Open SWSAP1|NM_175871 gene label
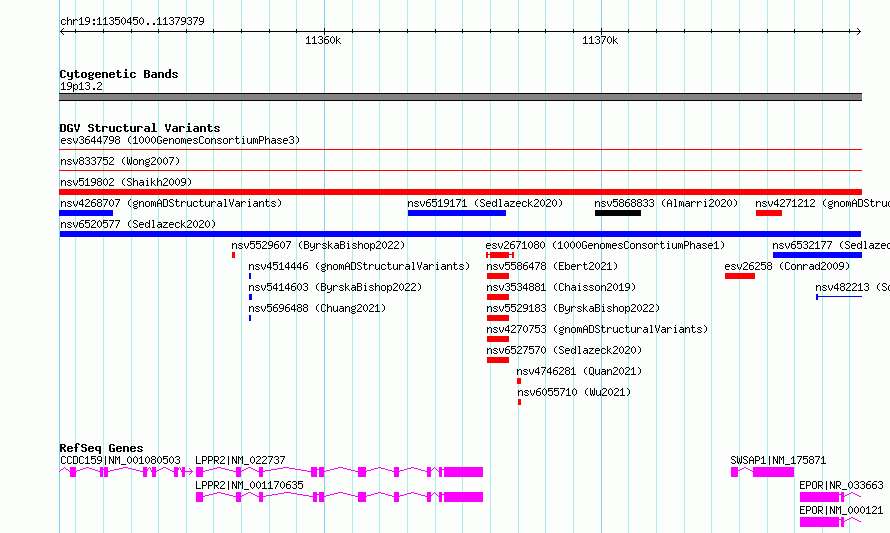The height and width of the screenshot is (533, 890). 778,460
